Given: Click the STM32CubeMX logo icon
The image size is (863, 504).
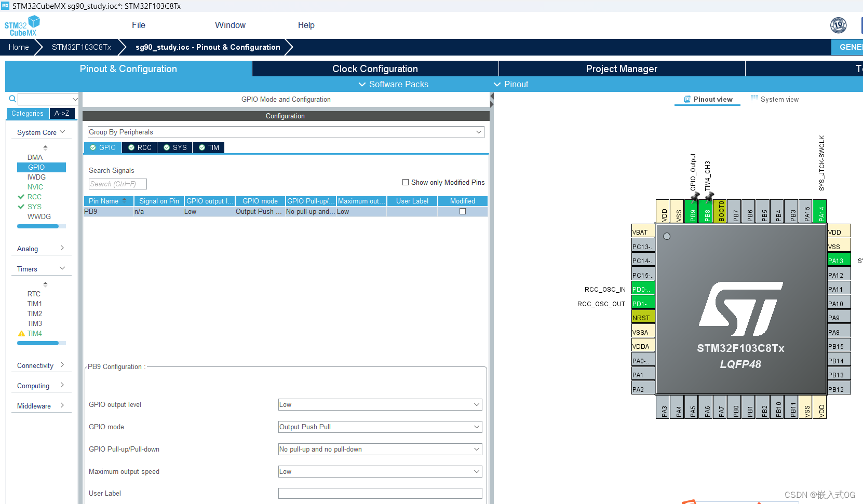Looking at the screenshot, I should pos(22,25).
